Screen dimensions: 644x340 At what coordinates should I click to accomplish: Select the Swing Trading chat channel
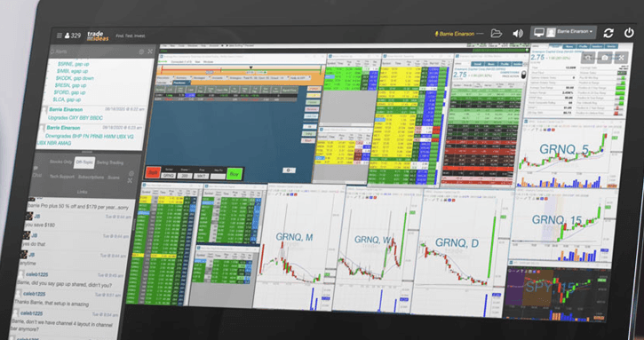click(x=110, y=162)
